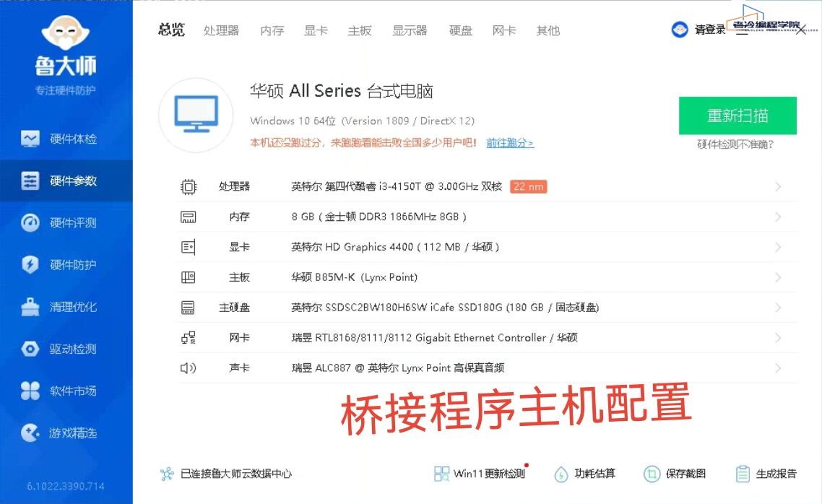Image resolution: width=822 pixels, height=504 pixels.
Task: Open 清理优化 cleanup section
Action: point(66,306)
